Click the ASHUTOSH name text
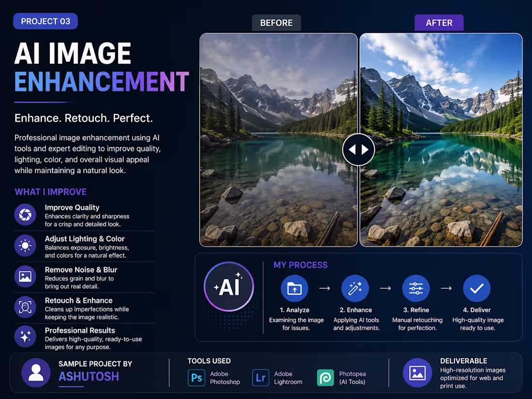The width and height of the screenshot is (532, 399). 89,377
